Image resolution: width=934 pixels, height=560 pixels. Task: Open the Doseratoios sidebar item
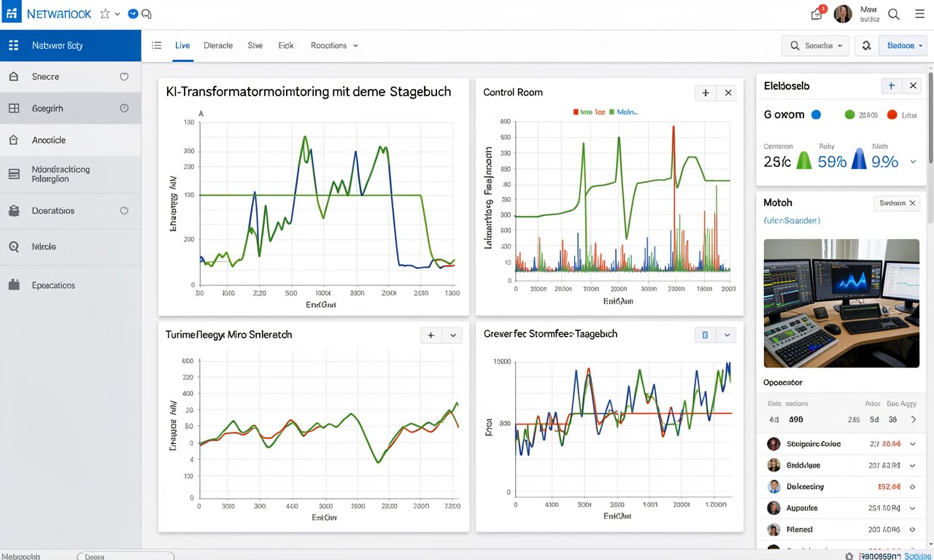[x=71, y=211]
